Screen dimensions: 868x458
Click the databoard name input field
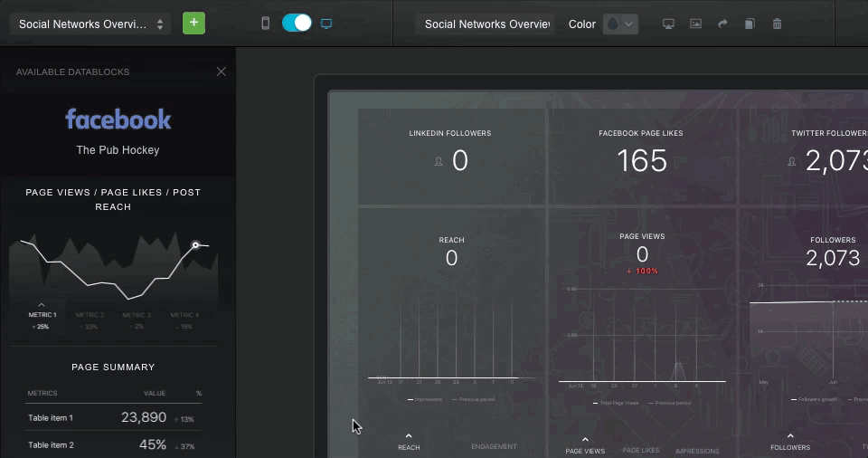point(487,24)
